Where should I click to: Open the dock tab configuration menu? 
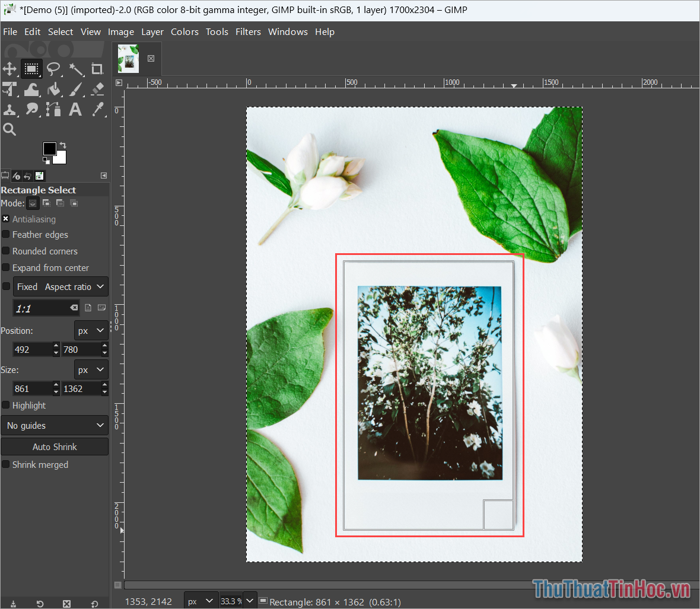click(104, 176)
